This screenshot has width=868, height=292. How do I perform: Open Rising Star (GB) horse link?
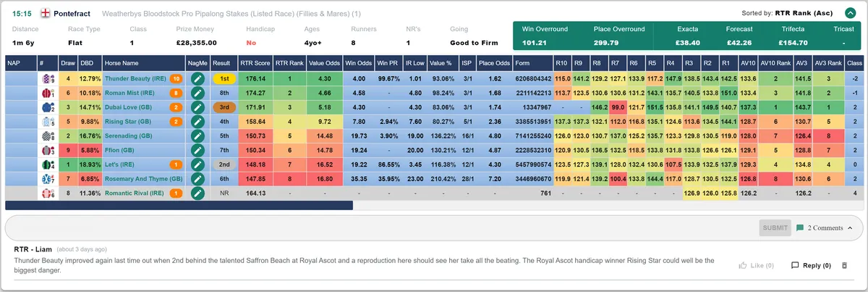click(129, 122)
